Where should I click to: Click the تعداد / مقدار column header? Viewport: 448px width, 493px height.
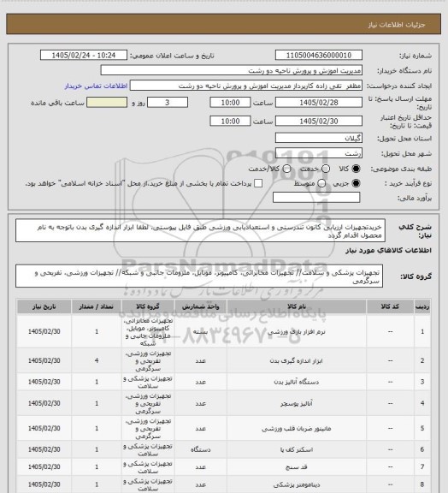[97, 307]
